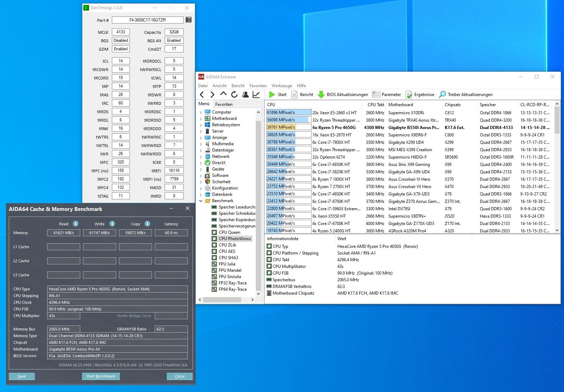
Task: Click info icon next to Read
Action: 75,224
